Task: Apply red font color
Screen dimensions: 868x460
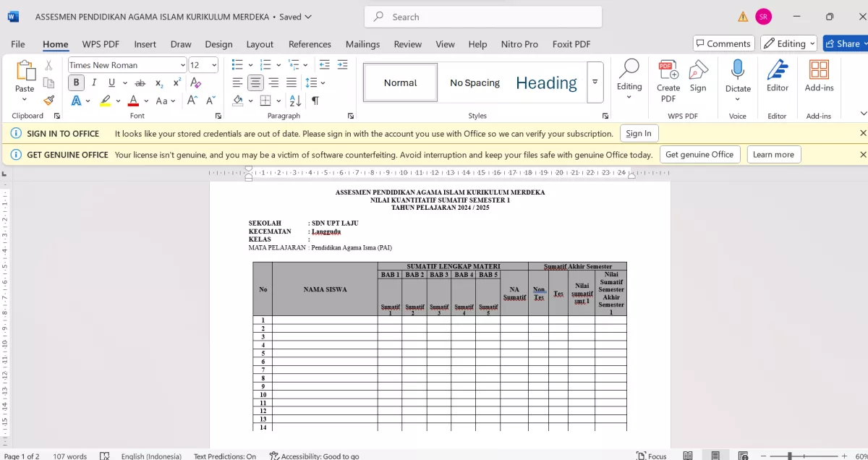Action: click(133, 101)
